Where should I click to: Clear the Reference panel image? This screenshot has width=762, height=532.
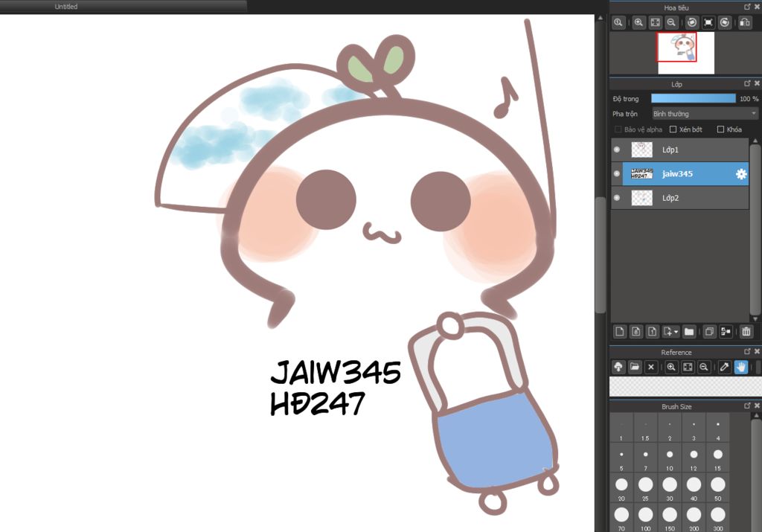[651, 368]
